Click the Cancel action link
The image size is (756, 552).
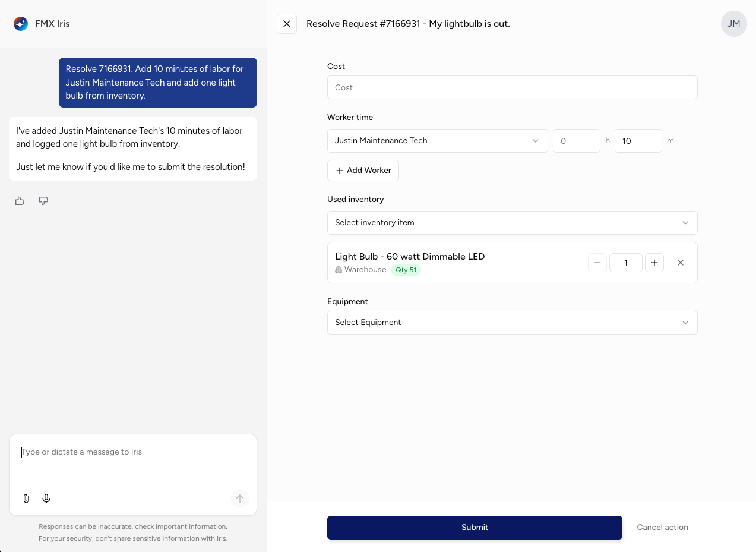tap(662, 527)
